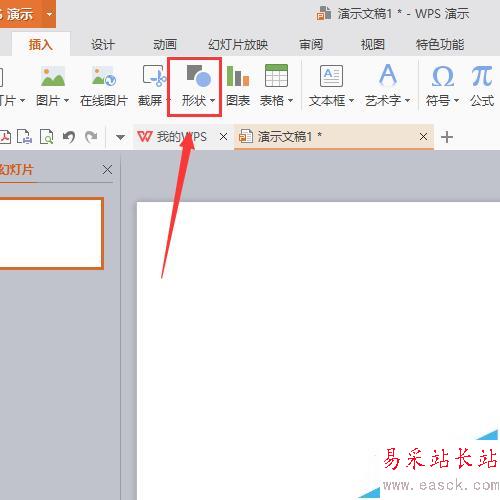Click the 在线图片 online picture icon
Image resolution: width=500 pixels, height=500 pixels.
coord(104,76)
